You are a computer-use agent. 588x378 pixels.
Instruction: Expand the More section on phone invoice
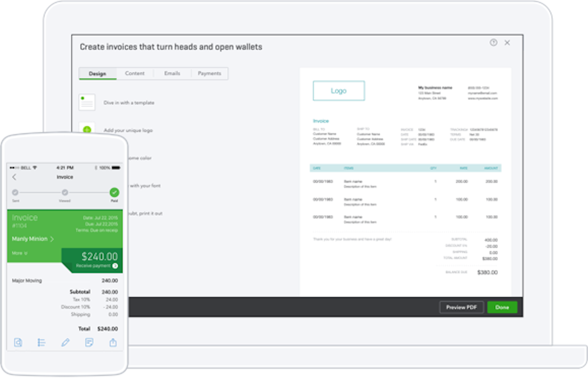(x=20, y=253)
